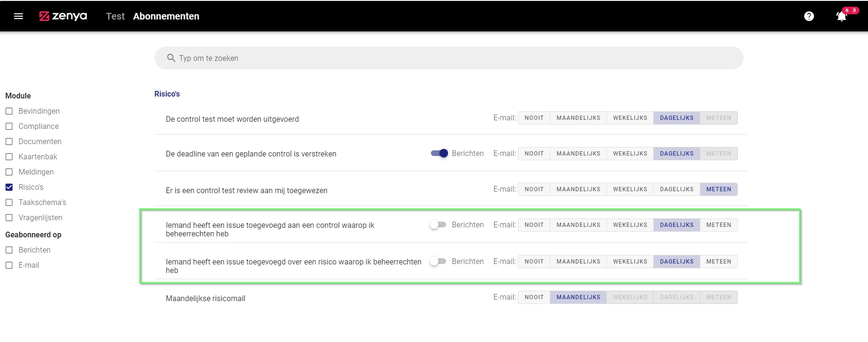This screenshot has height=342, width=868.
Task: Enable the Documenten module filter
Action: [x=9, y=142]
